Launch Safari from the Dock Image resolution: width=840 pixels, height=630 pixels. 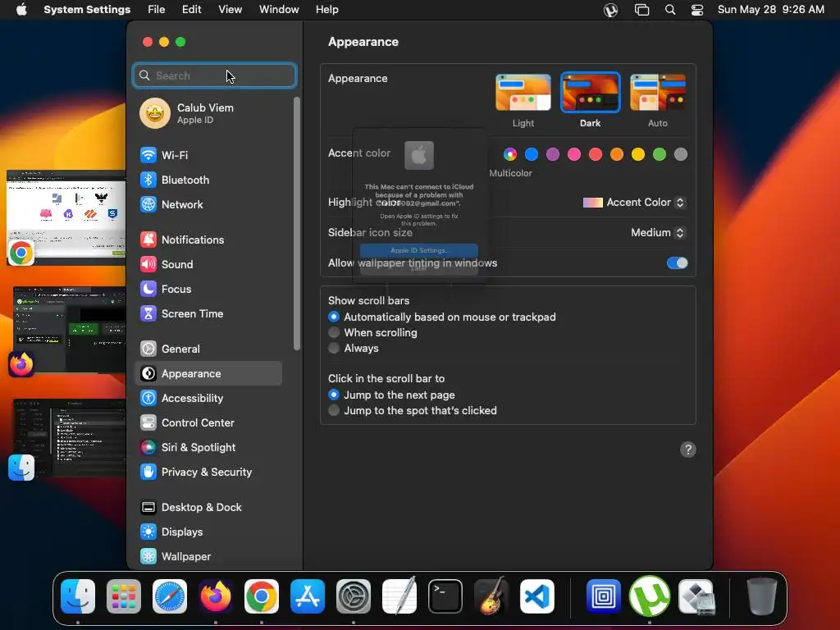click(170, 596)
